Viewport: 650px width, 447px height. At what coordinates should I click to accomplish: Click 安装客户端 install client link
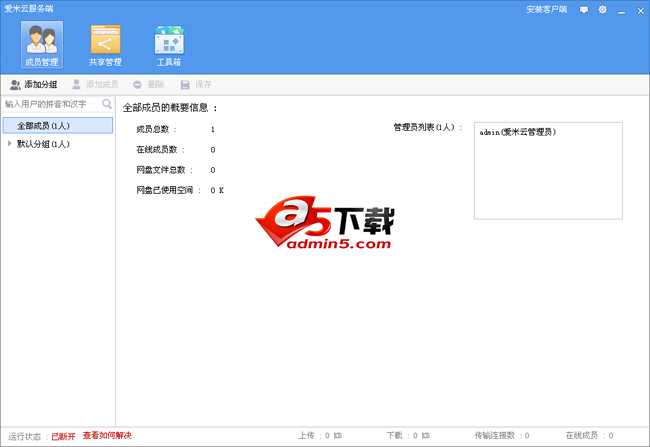(546, 10)
